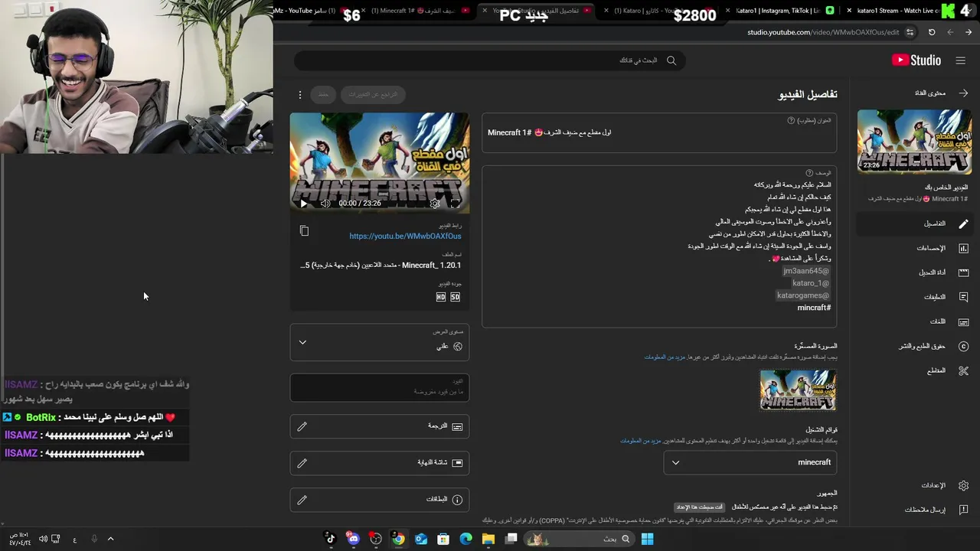Open the three-dot more options menu
The image size is (980, 551).
point(300,95)
